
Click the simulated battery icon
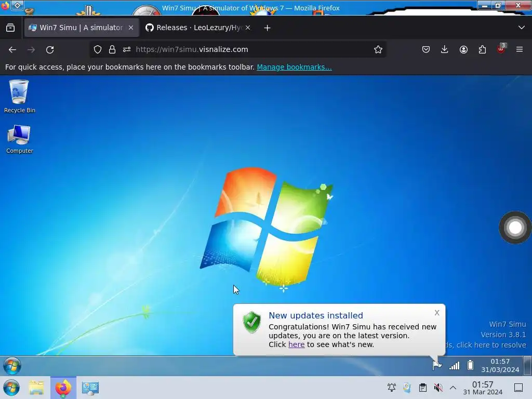(470, 365)
